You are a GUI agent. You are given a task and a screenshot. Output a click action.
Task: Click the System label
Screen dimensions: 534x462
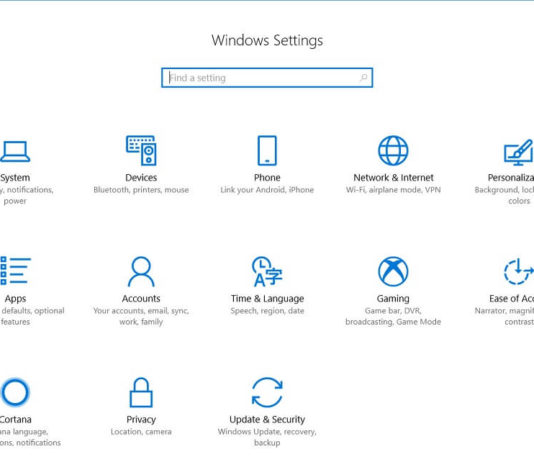[x=15, y=177]
